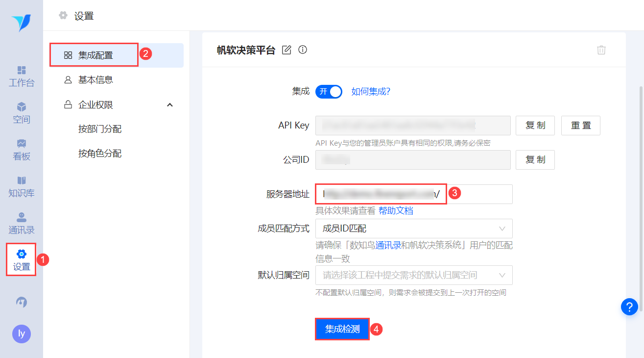This screenshot has width=644, height=358.
Task: Reset the API Key with 重置
Action: click(x=581, y=126)
